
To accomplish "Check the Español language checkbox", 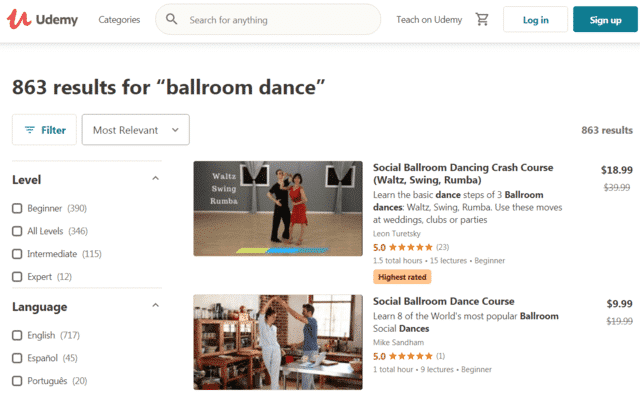I will click(x=17, y=358).
